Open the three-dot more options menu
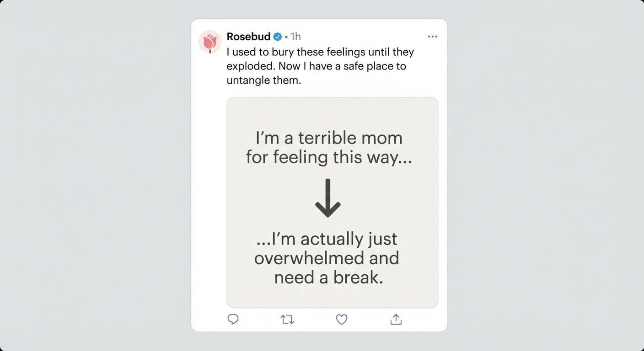The height and width of the screenshot is (351, 644). click(x=432, y=37)
